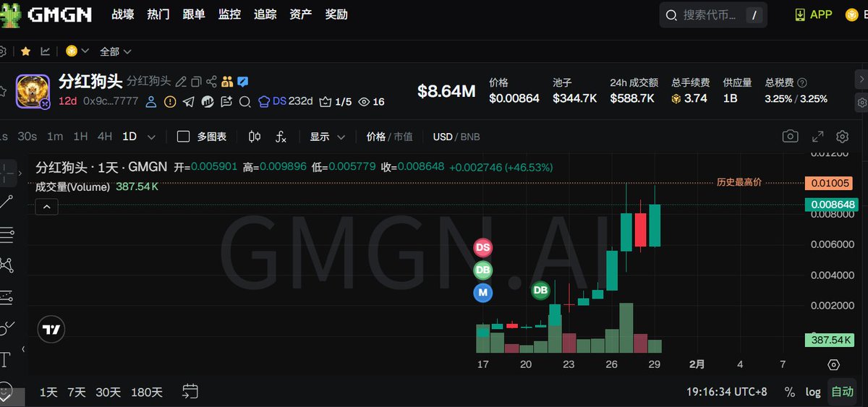Toggle the % percentage scale
The width and height of the screenshot is (868, 407).
tap(790, 392)
